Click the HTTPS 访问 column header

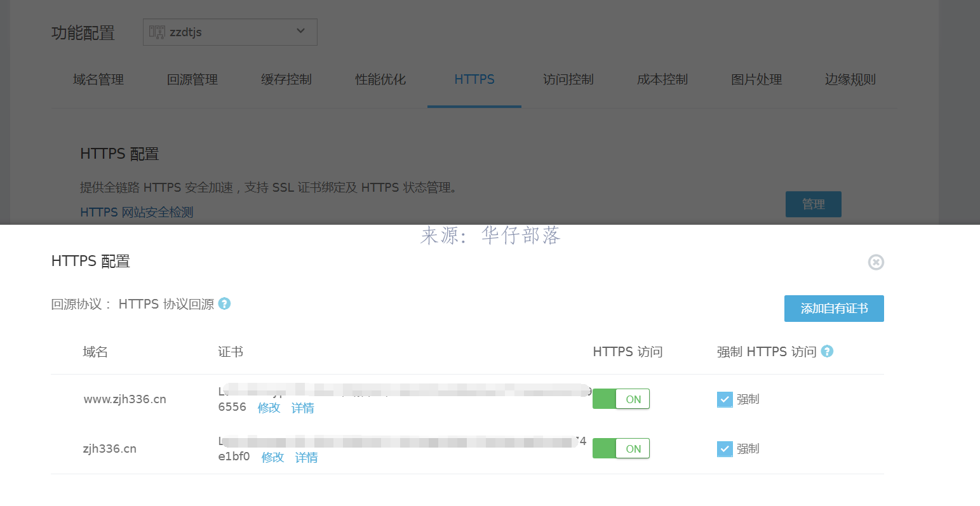[628, 352]
